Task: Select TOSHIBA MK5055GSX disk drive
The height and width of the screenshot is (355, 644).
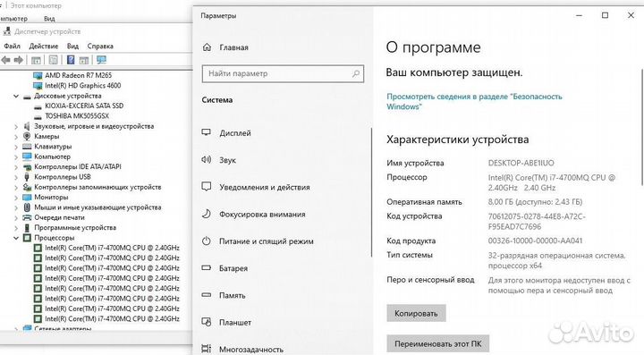Action: click(77, 115)
